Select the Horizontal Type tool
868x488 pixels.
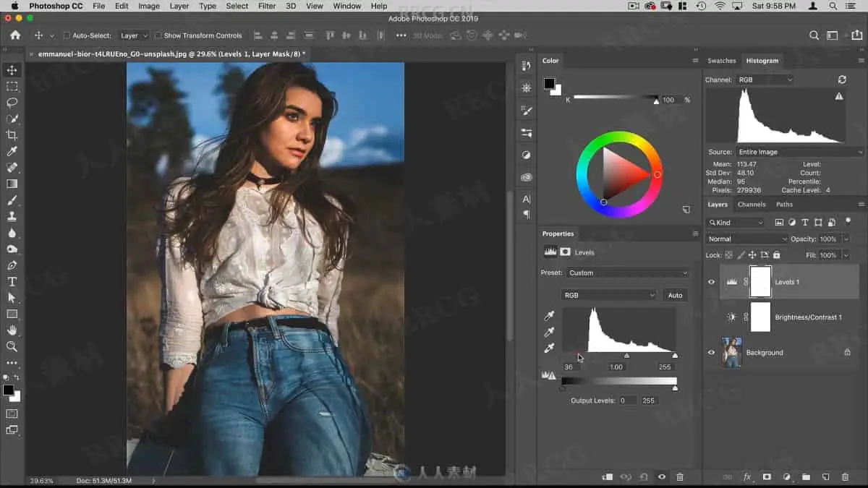point(12,281)
